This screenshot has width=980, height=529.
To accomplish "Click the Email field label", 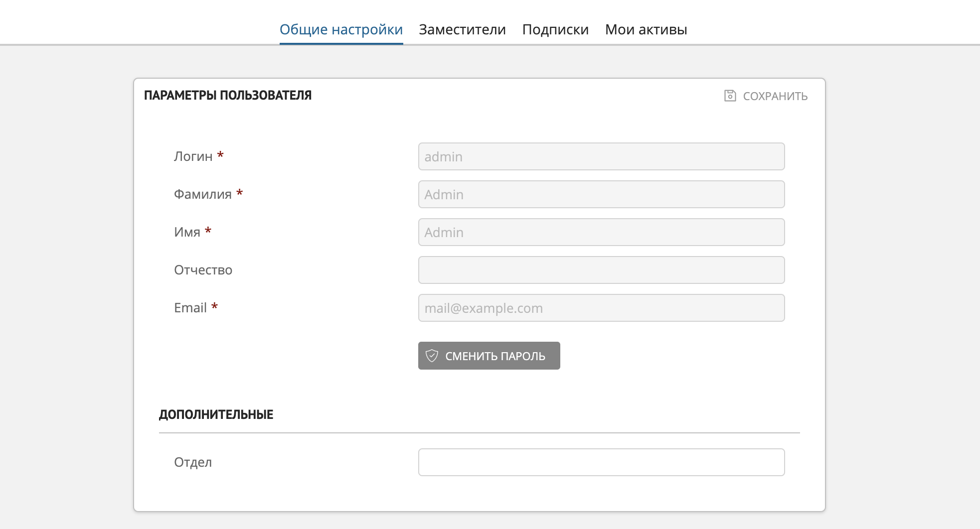I will tap(190, 308).
